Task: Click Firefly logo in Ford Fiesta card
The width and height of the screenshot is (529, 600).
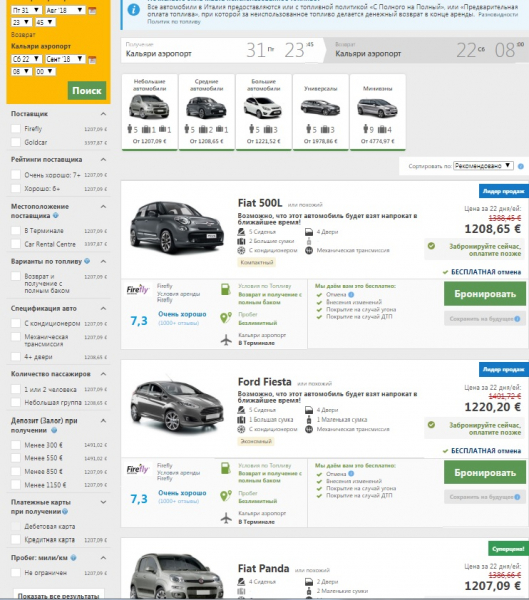Action: pos(137,469)
